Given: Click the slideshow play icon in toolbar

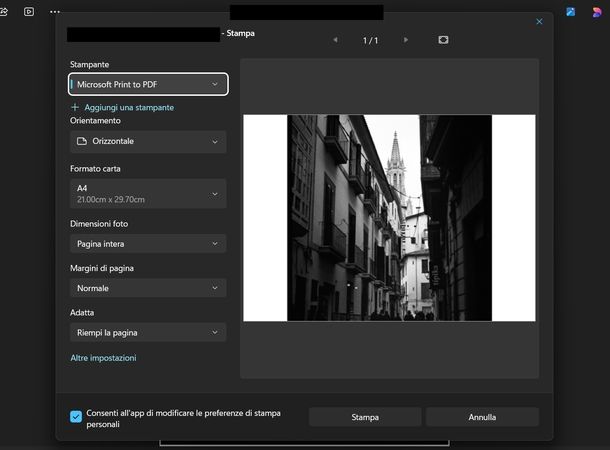Looking at the screenshot, I should coord(28,11).
